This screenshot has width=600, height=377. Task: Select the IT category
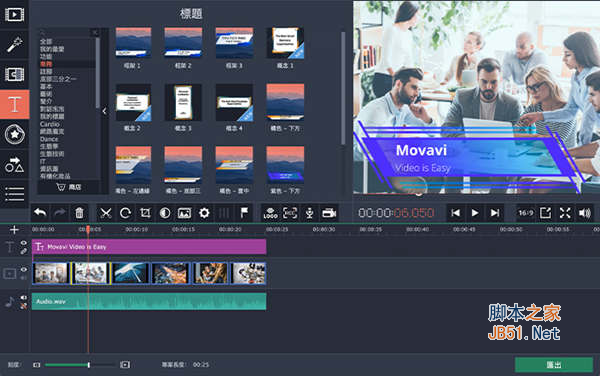tap(43, 161)
